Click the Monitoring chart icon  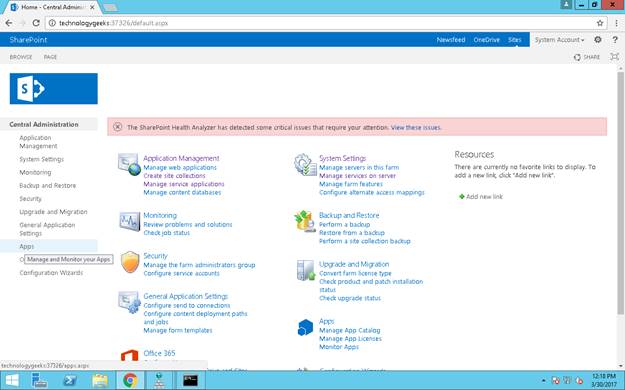click(x=130, y=221)
